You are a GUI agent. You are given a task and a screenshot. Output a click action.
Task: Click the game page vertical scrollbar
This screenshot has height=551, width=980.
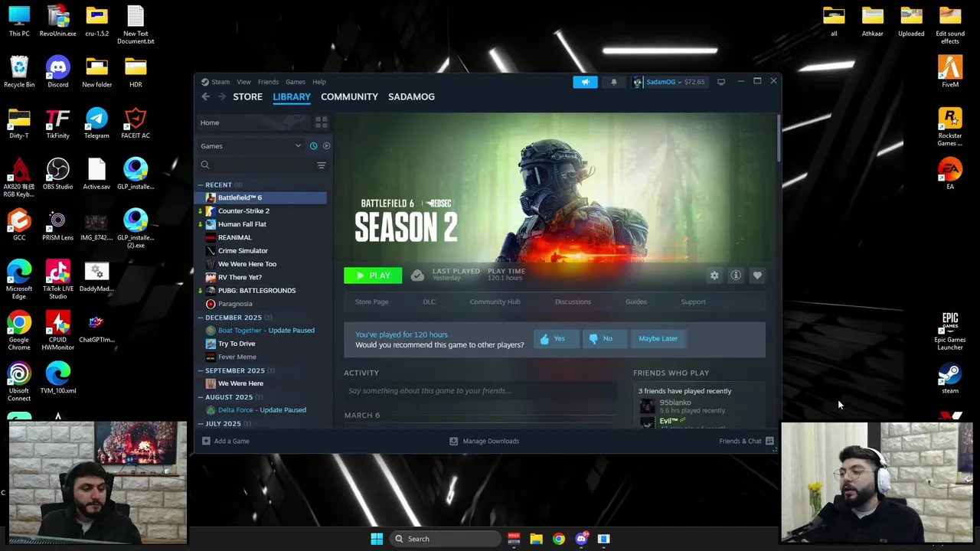point(779,139)
